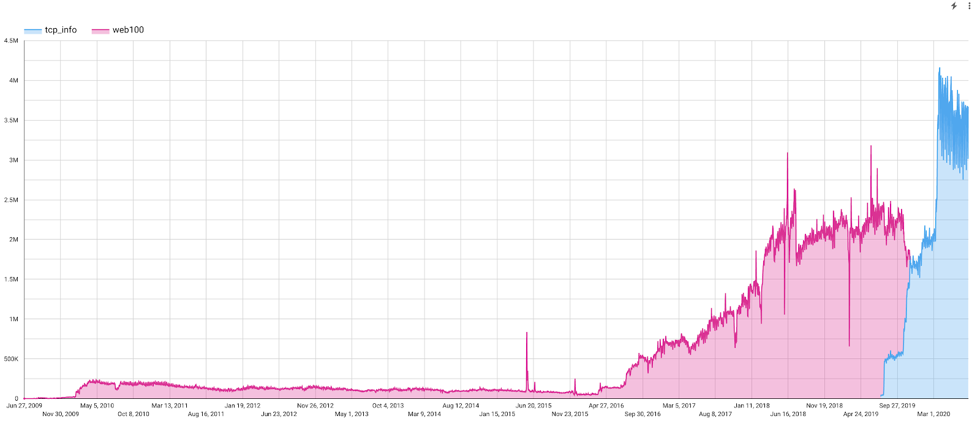Image resolution: width=980 pixels, height=424 pixels.
Task: Click the blue tcp_info legend swatch
Action: point(33,31)
